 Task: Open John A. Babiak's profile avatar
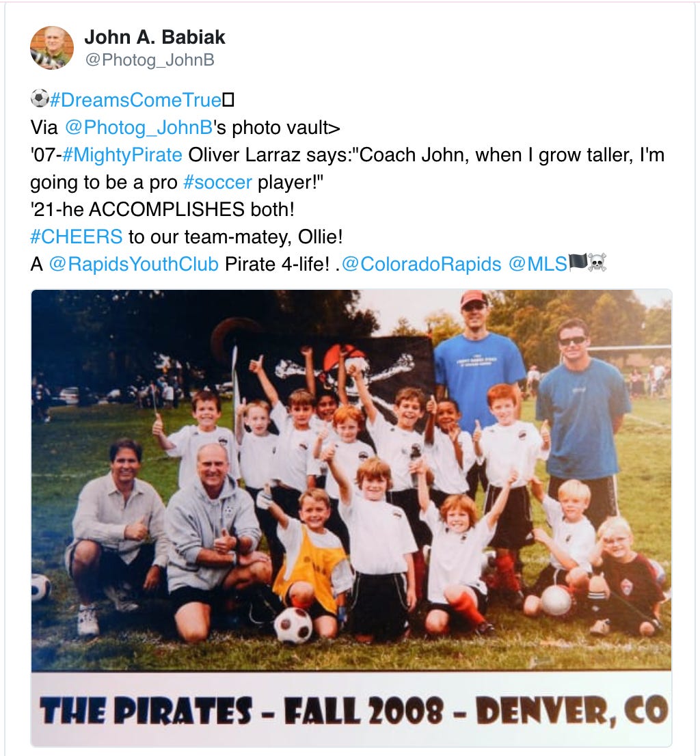point(51,48)
